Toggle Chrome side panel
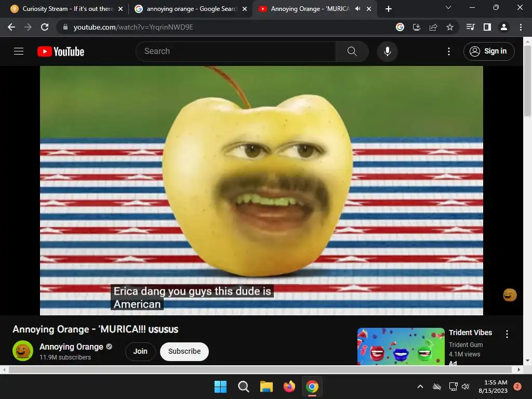 (487, 27)
